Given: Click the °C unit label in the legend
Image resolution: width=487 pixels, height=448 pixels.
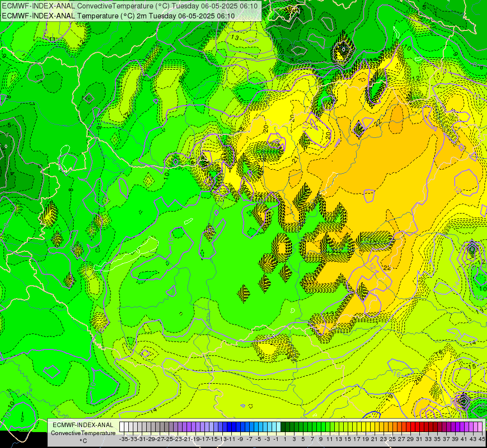Looking at the screenshot, I should [x=83, y=441].
